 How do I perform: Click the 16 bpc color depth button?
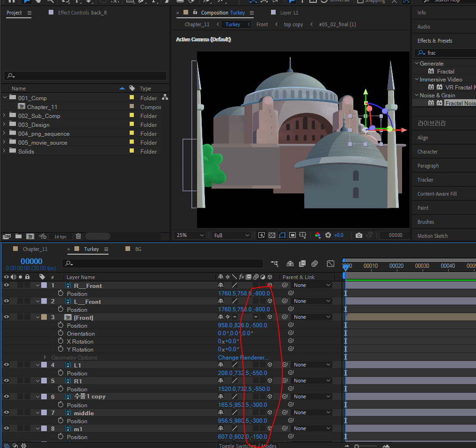(60, 236)
